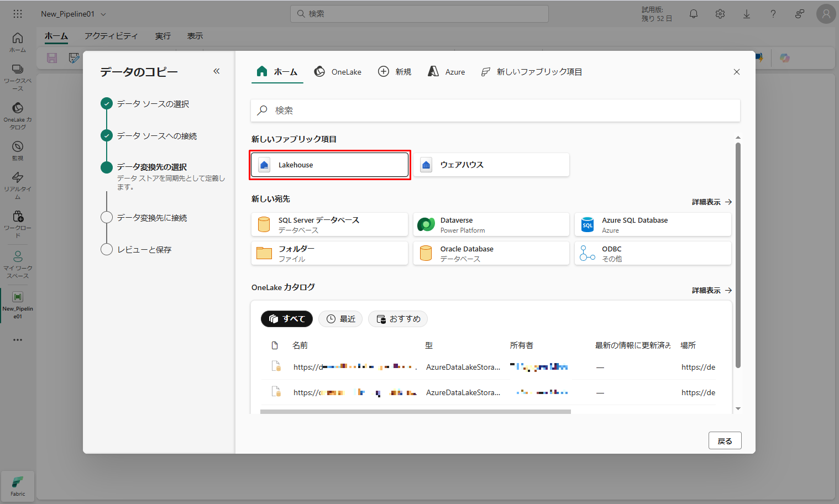The width and height of the screenshot is (839, 504).
Task: Click the horizontal scrollbar under the catalog table
Action: coord(415,412)
